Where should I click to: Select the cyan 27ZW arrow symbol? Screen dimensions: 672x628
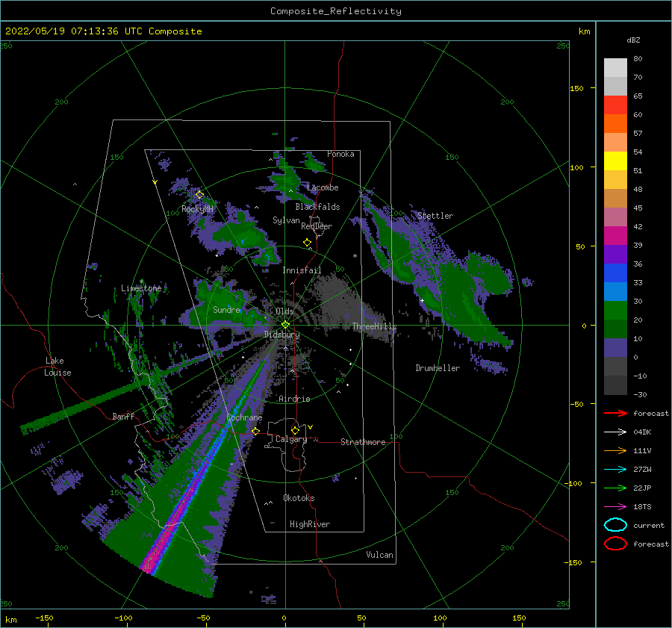pyautogui.click(x=615, y=470)
